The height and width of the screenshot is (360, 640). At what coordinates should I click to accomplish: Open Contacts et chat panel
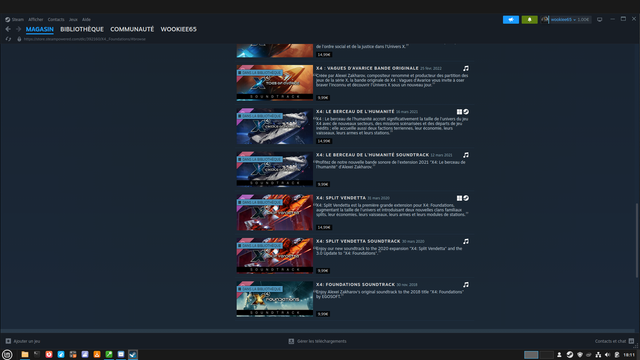point(614,341)
